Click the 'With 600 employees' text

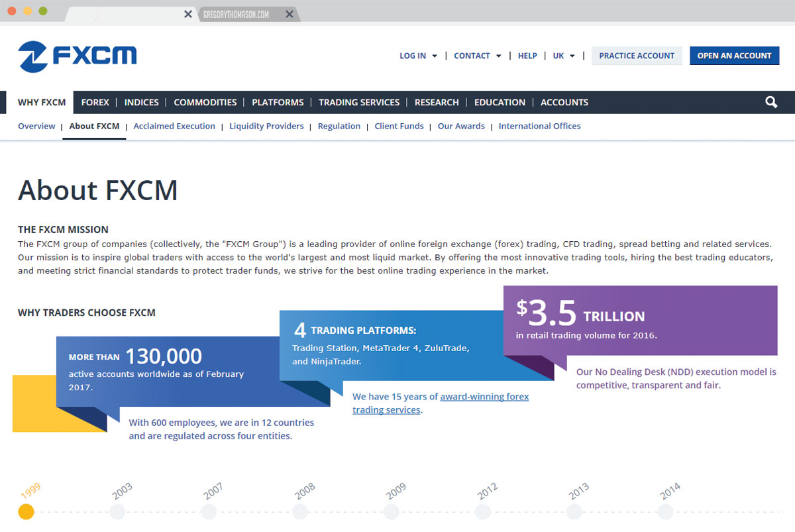221,429
